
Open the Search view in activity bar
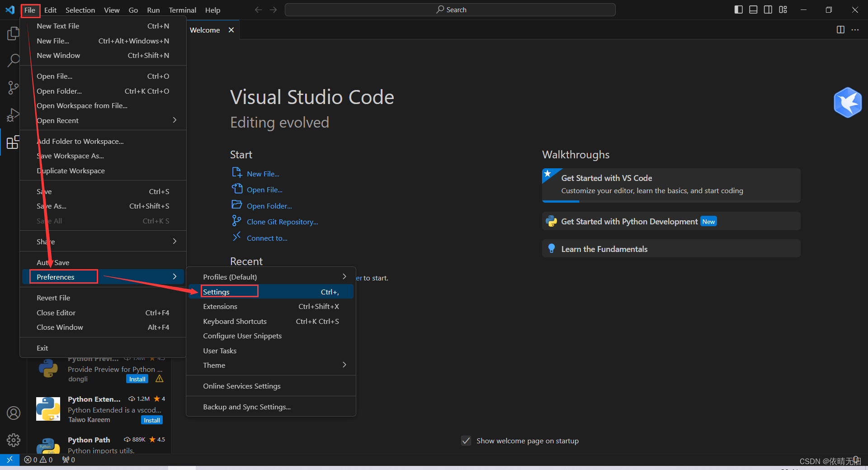[x=13, y=60]
